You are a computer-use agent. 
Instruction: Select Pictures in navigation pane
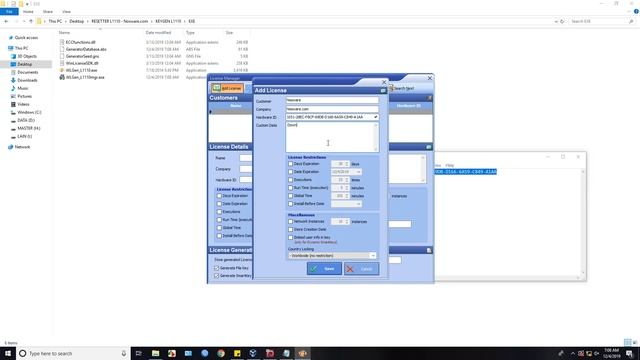click(x=24, y=96)
